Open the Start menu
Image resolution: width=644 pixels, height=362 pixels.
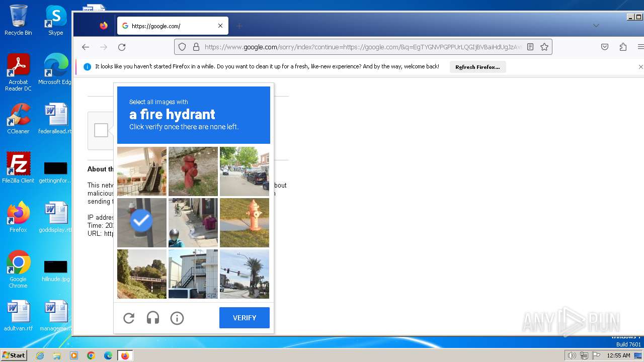click(14, 355)
